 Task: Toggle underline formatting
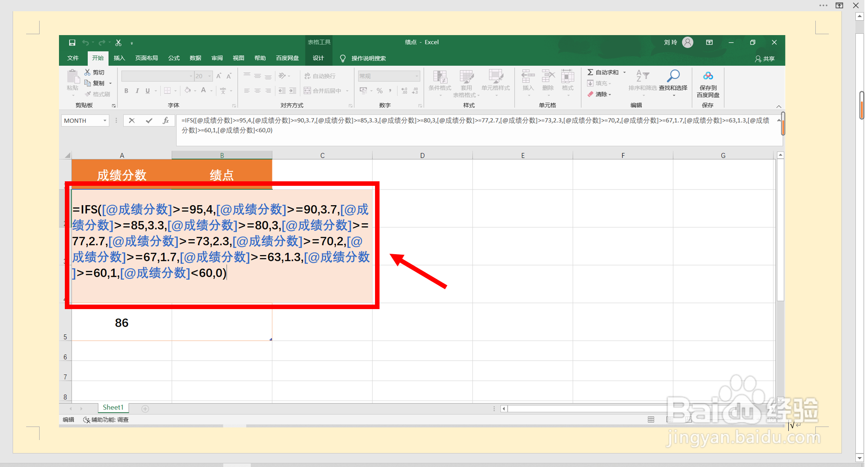click(x=148, y=90)
